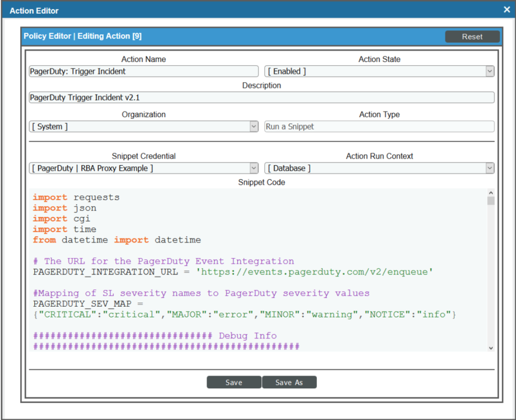Click the PAGERDUTY_INTEGRATION_URL code line
This screenshot has height=420, width=516.
point(233,272)
